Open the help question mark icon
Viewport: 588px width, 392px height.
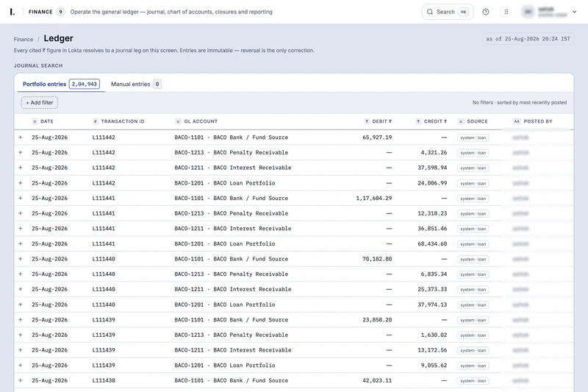click(486, 12)
